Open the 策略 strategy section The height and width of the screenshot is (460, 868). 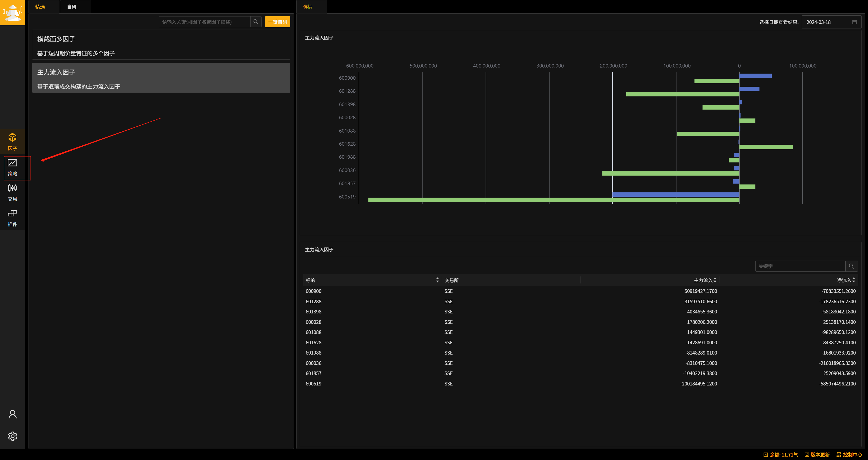(x=12, y=168)
